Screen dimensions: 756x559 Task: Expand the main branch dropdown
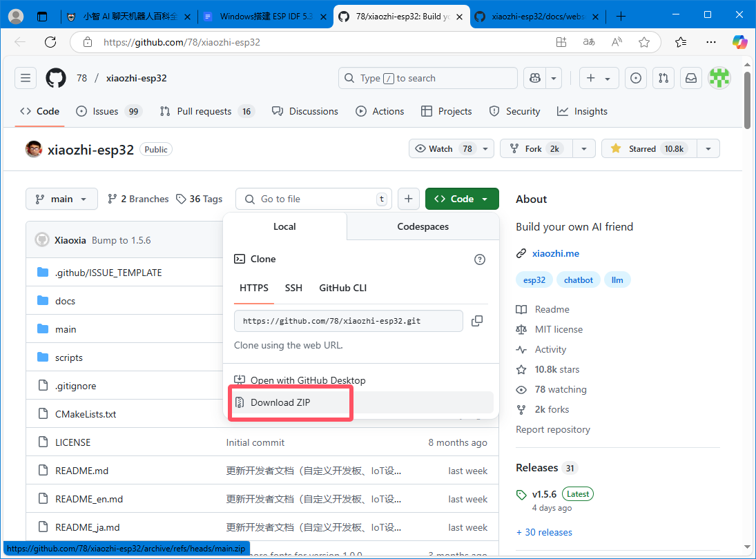point(61,199)
